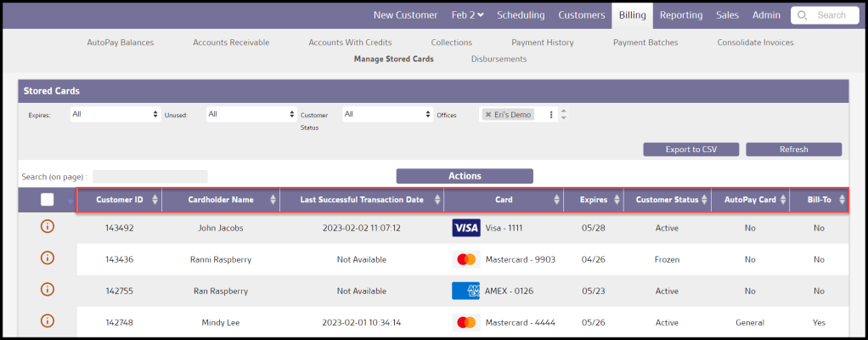
Task: Open info icon for Mindy Lee row
Action: click(48, 321)
